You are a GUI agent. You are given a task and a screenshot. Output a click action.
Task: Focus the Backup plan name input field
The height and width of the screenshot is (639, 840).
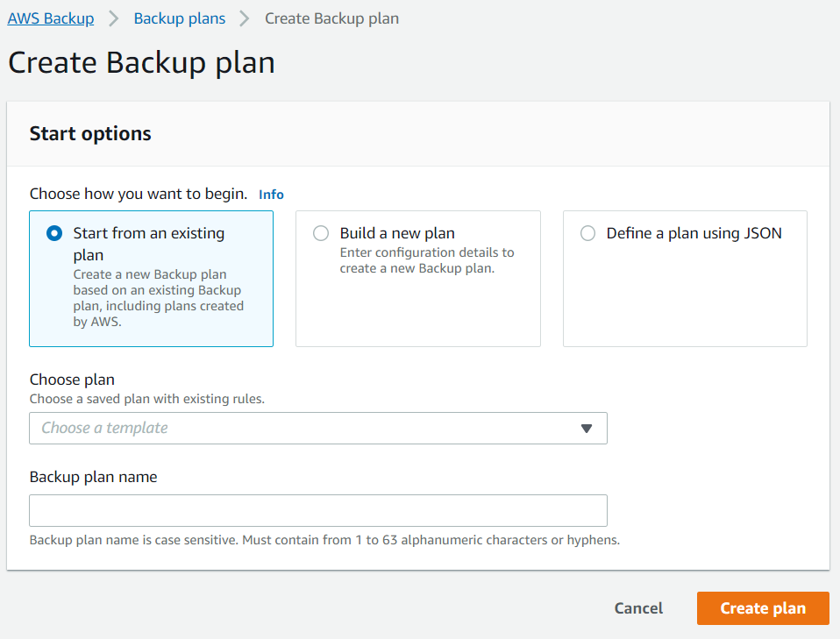pos(317,510)
